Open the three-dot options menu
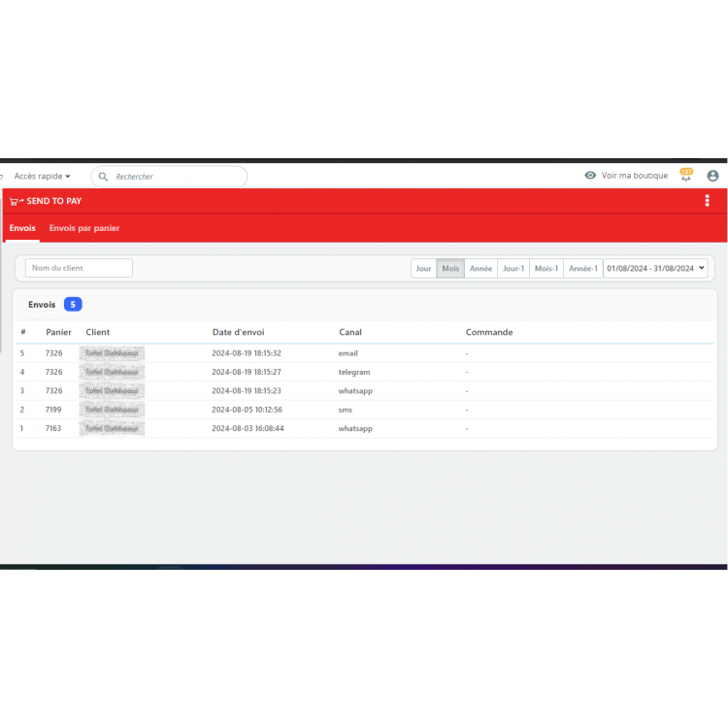This screenshot has height=728, width=728. tap(707, 201)
